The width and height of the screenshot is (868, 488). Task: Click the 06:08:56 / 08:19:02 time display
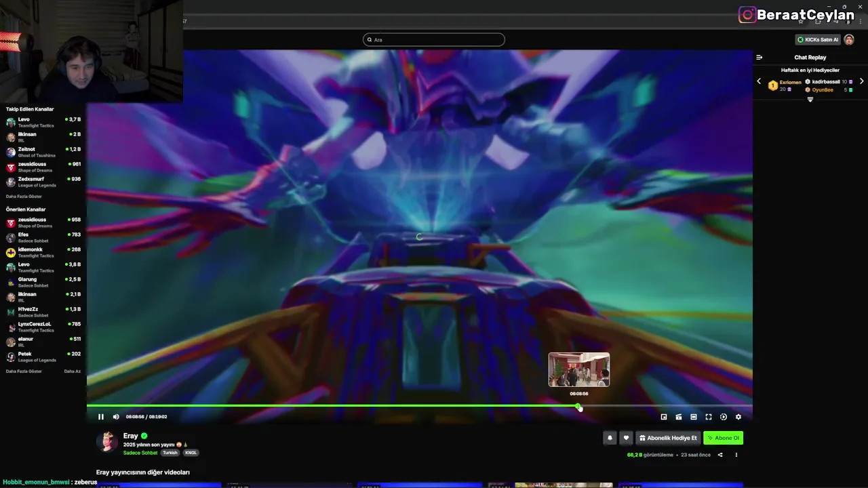tap(146, 417)
